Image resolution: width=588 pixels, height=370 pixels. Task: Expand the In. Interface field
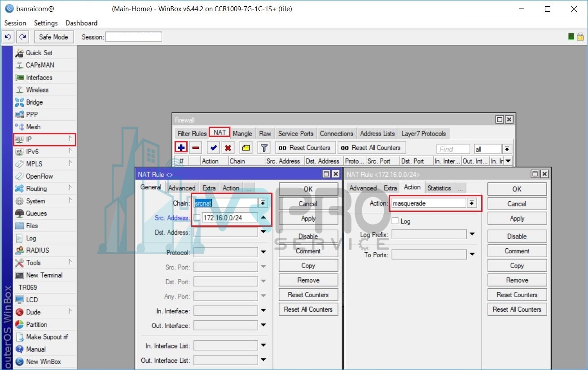pos(263,311)
